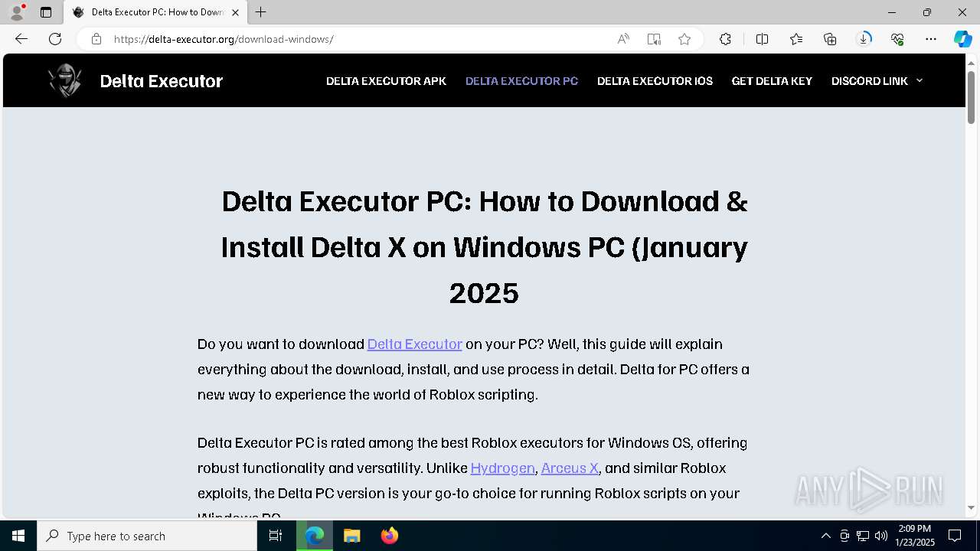Open the DISCORD LINK menu item

(x=870, y=81)
